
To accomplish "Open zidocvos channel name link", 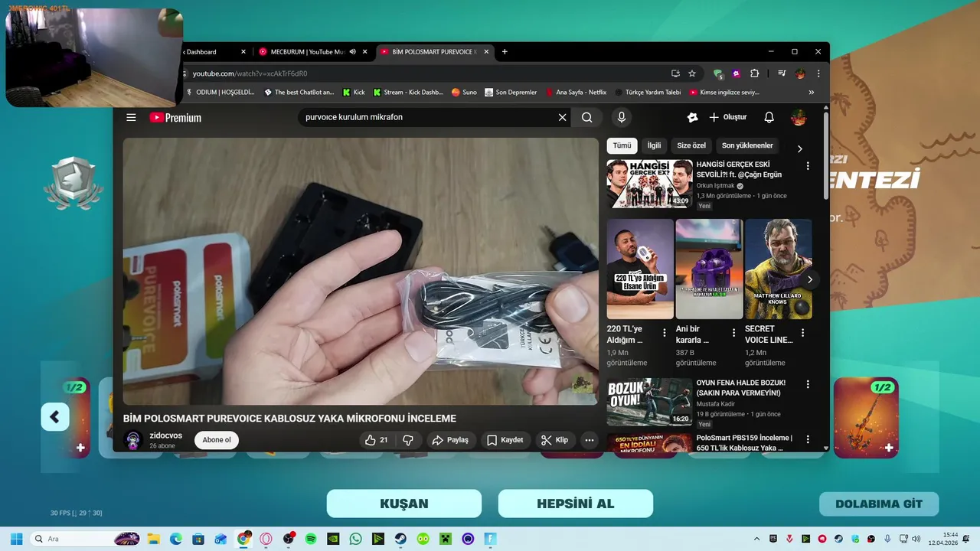I will tap(165, 435).
